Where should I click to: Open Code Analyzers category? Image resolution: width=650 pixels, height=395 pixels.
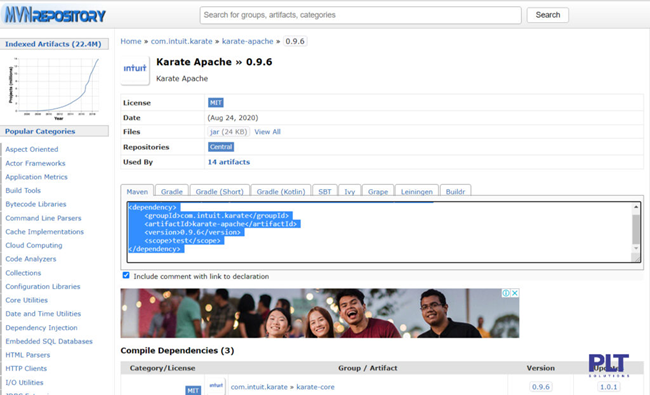pyautogui.click(x=31, y=259)
